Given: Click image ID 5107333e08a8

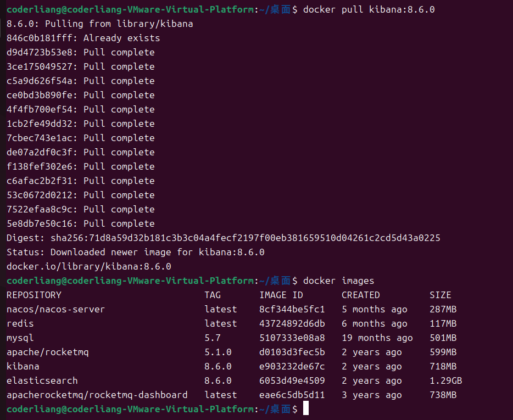Looking at the screenshot, I should coord(292,338).
